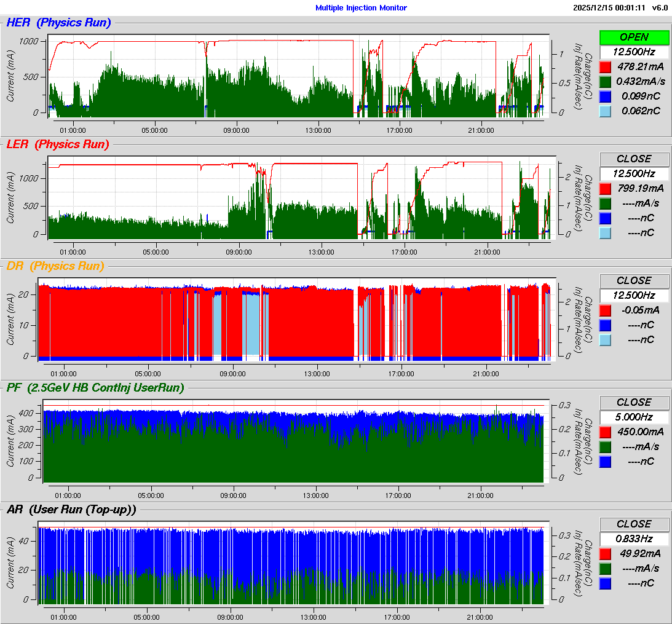Select the green swatch beside 0.432mA/s
This screenshot has width=672, height=624.
pyautogui.click(x=606, y=81)
